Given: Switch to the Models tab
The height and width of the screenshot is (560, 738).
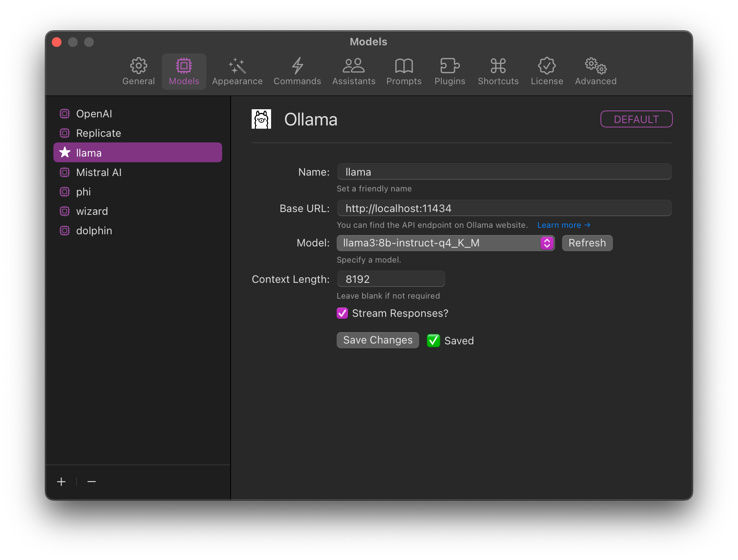Looking at the screenshot, I should point(184,72).
